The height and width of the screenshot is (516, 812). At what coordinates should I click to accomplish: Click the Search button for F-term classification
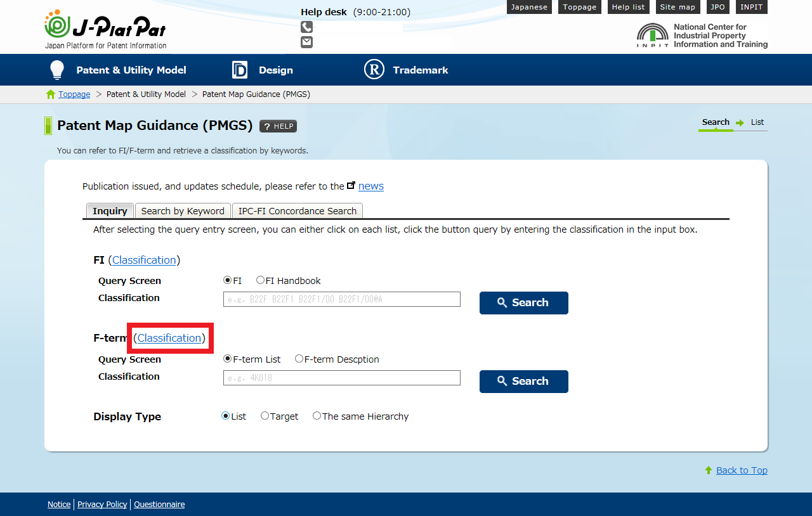(523, 382)
